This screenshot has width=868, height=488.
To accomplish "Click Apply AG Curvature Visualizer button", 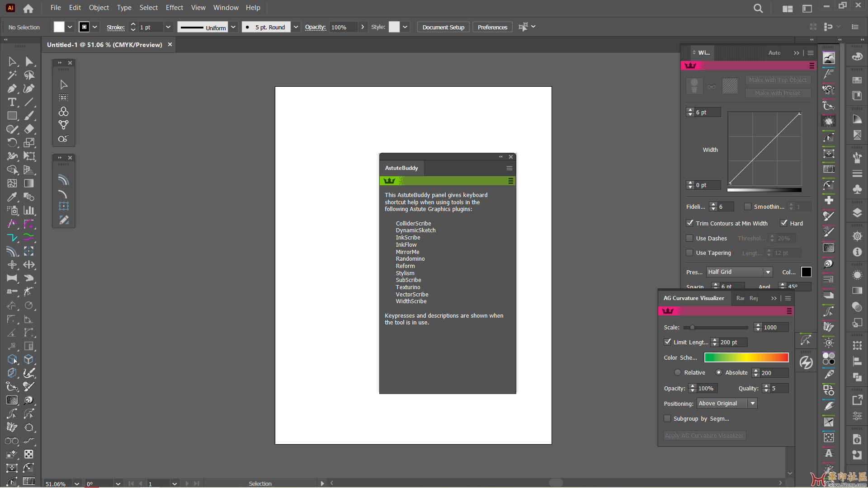I will [704, 436].
